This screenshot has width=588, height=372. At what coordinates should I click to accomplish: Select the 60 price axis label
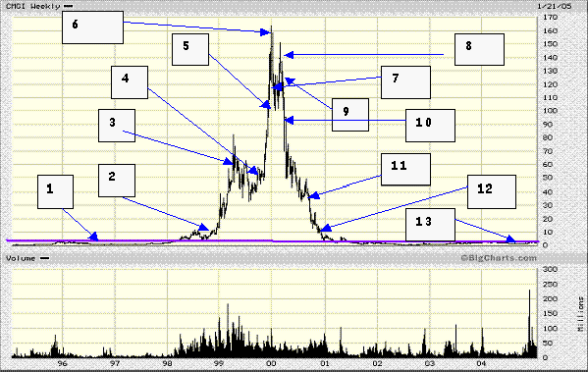pyautogui.click(x=548, y=164)
